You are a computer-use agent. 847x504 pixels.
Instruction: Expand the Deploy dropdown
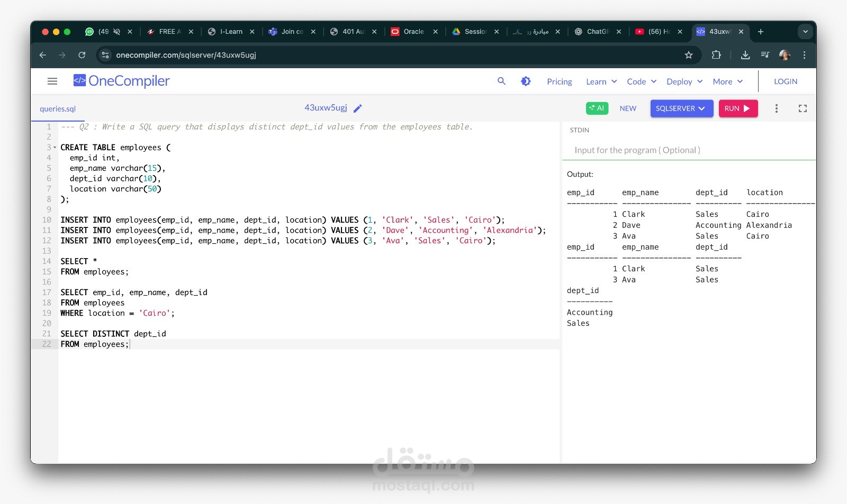pyautogui.click(x=684, y=81)
